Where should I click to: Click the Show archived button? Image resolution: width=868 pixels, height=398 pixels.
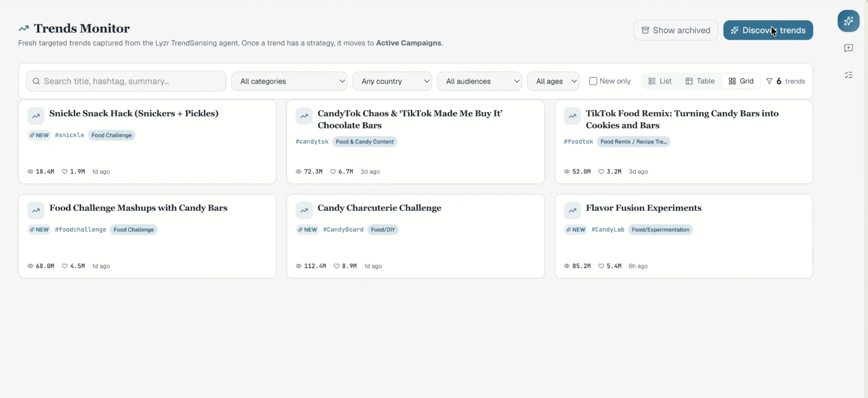click(676, 30)
